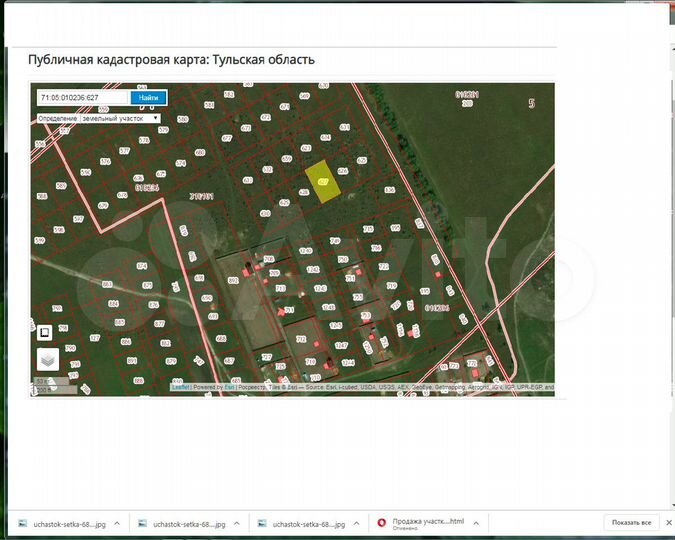Image resolution: width=675 pixels, height=540 pixels.
Task: Select parcel label 580 on the map
Action: point(183,119)
